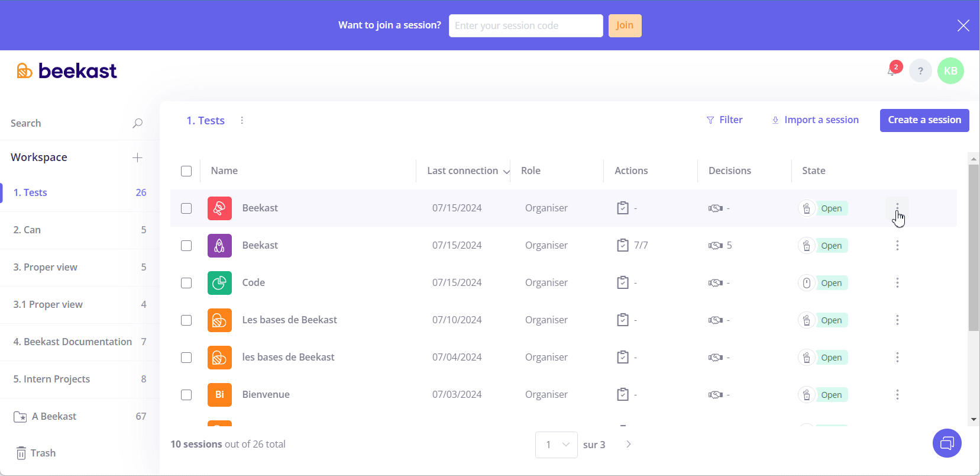Image resolution: width=980 pixels, height=476 pixels.
Task: Open the notifications bell
Action: [891, 71]
